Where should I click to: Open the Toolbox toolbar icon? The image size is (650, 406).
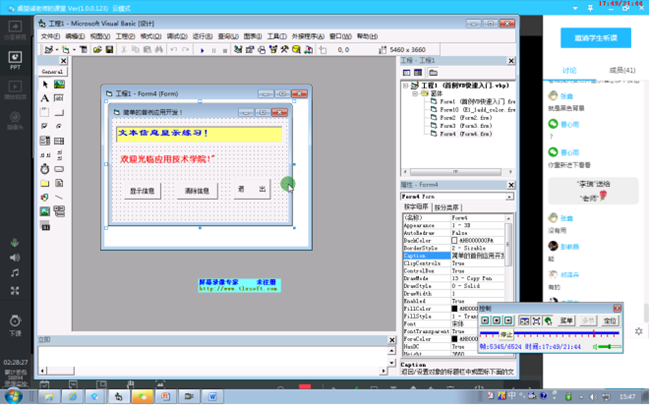285,50
